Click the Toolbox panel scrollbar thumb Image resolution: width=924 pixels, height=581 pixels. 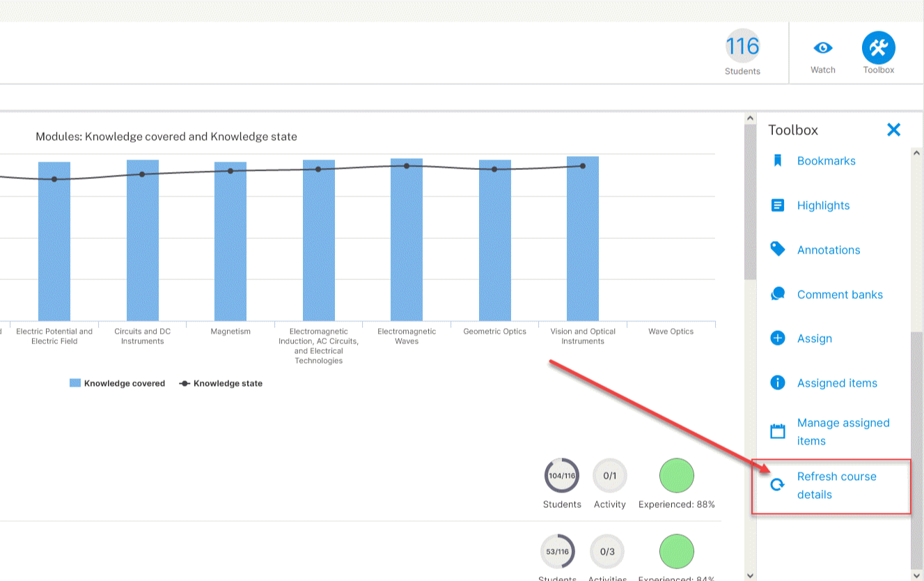pos(916,451)
